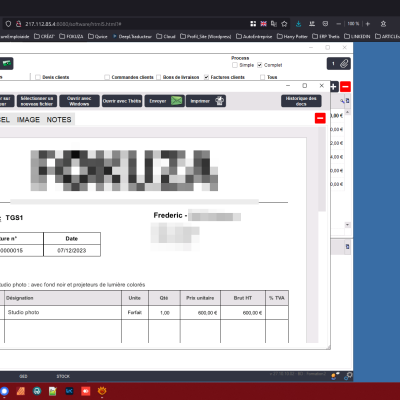This screenshot has height=400, width=400.
Task: Check the Commandes clients checkbox
Action: [x=107, y=77]
